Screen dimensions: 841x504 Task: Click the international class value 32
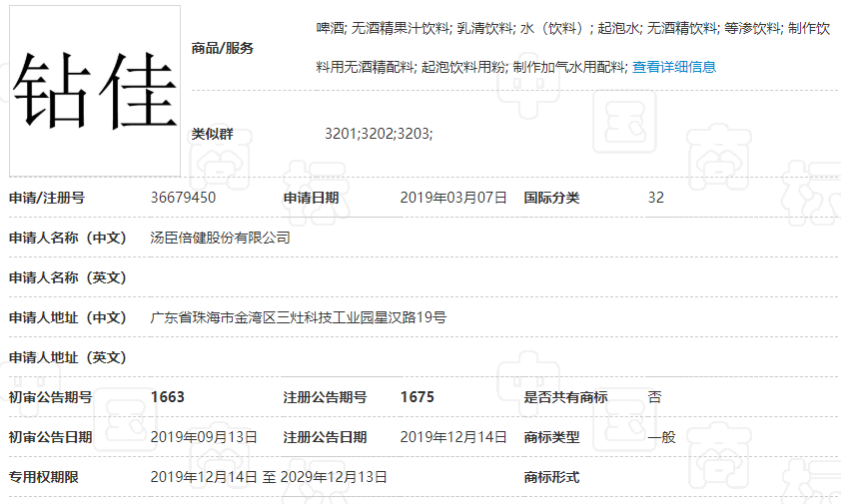point(656,198)
